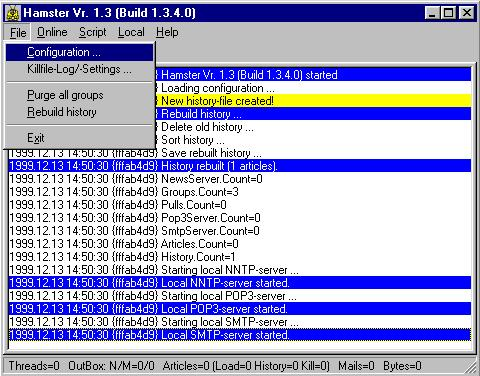
Task: Click the Threads=0 status bar field
Action: 34,366
